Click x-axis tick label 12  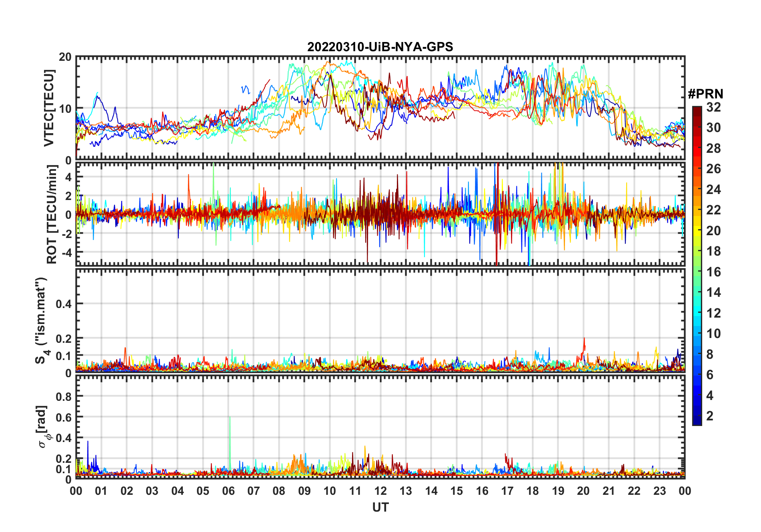click(380, 491)
